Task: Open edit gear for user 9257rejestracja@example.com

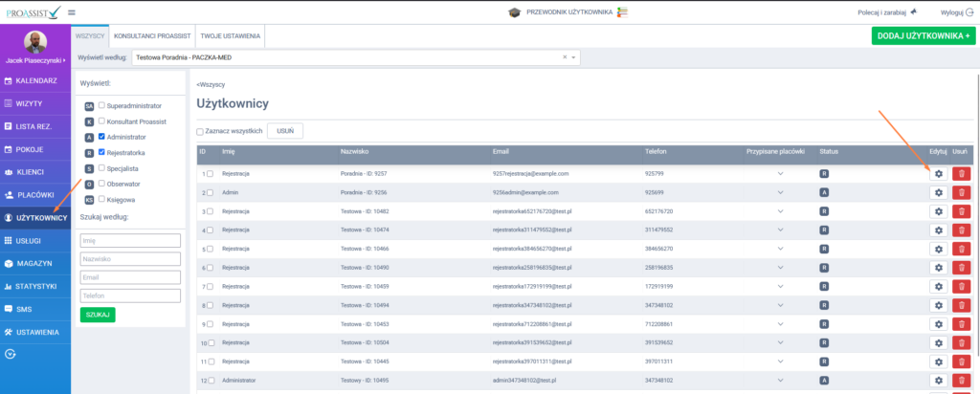Action: click(938, 173)
